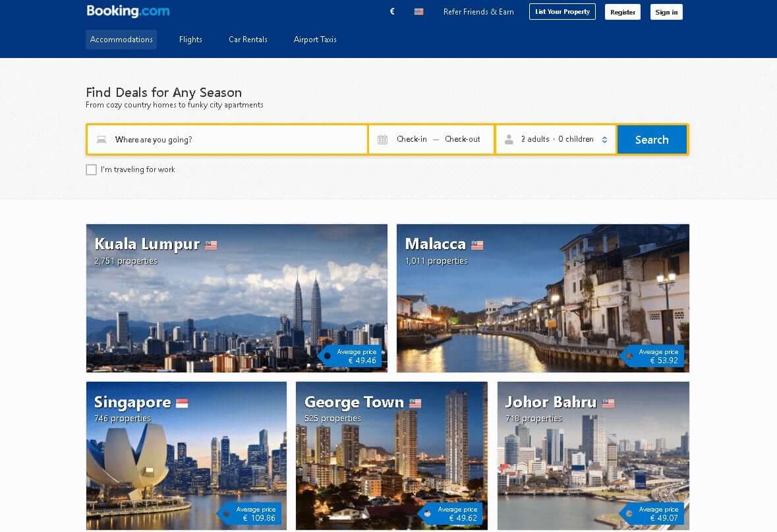Click the Kuala Lumpur average price tag
Image resolution: width=777 pixels, height=532 pixels.
[352, 356]
